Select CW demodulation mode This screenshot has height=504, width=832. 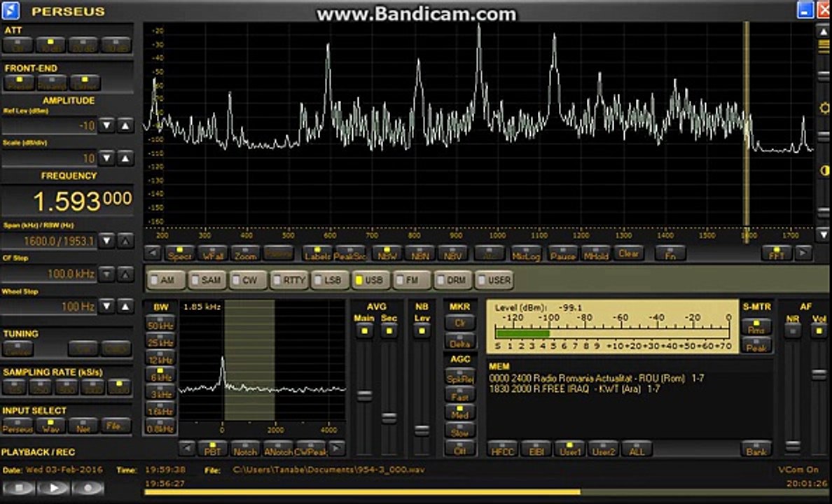tap(248, 279)
